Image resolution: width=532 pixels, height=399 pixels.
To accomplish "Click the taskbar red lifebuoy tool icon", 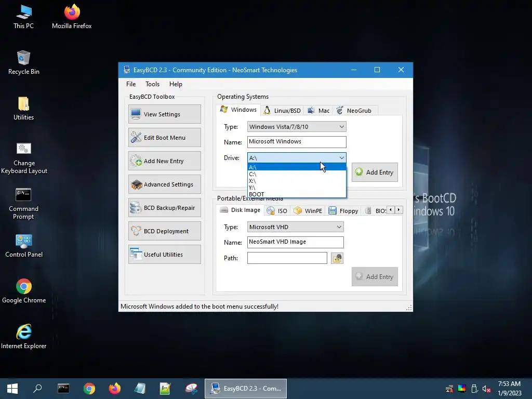I will (191, 389).
